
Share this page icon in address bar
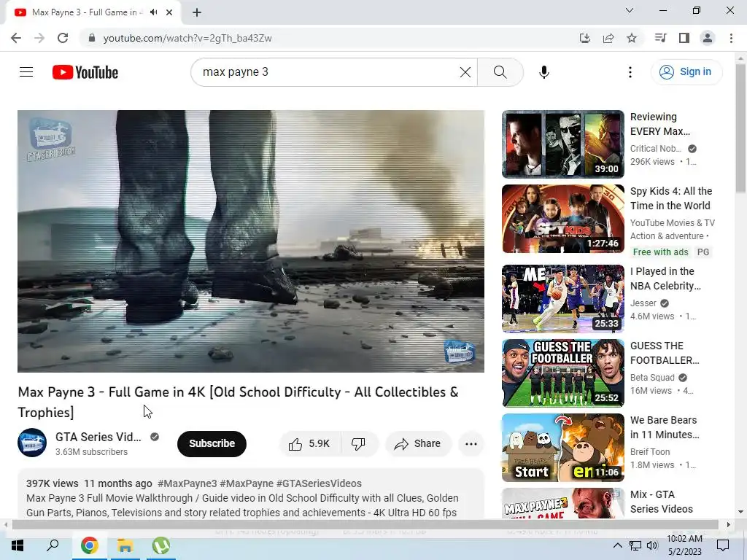coord(608,38)
